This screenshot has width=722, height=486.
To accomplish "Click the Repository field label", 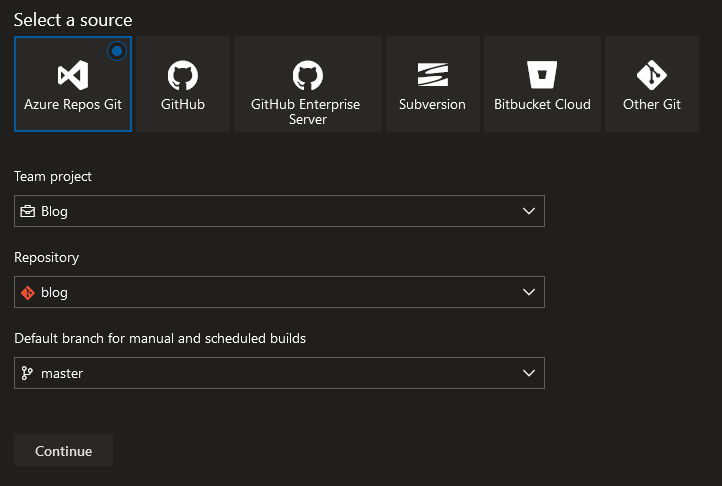I will 47,258.
